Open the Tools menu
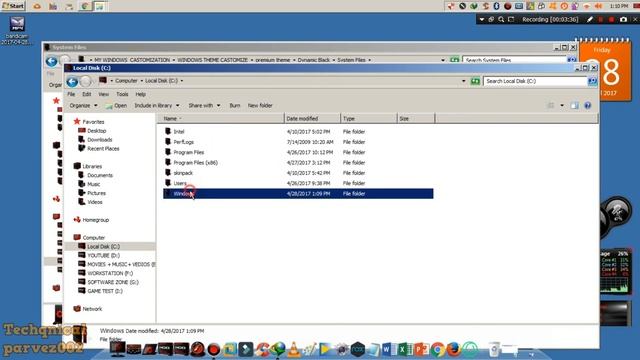The width and height of the screenshot is (640, 360). [122, 94]
